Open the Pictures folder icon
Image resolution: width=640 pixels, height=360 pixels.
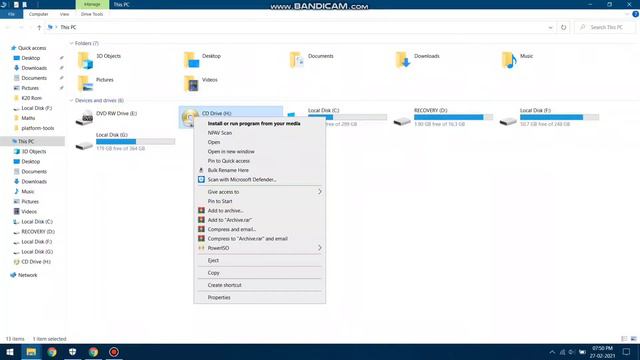85,84
